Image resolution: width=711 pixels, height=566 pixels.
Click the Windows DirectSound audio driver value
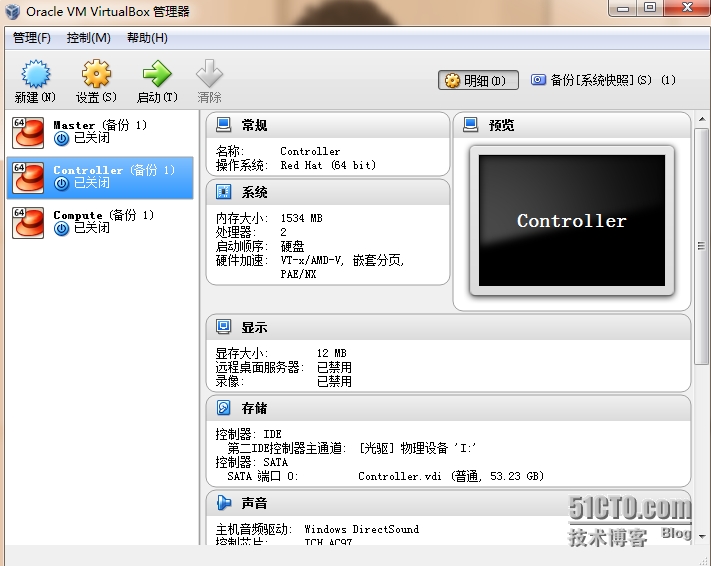(x=362, y=529)
